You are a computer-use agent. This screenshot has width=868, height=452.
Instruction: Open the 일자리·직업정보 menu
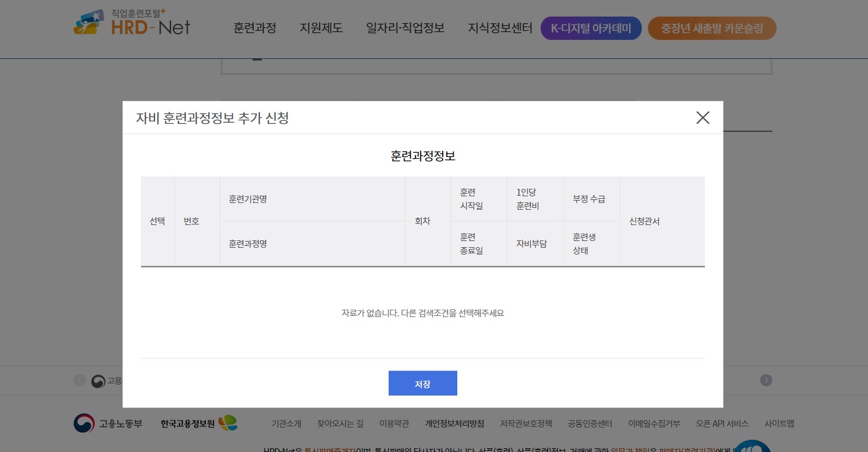coord(405,28)
